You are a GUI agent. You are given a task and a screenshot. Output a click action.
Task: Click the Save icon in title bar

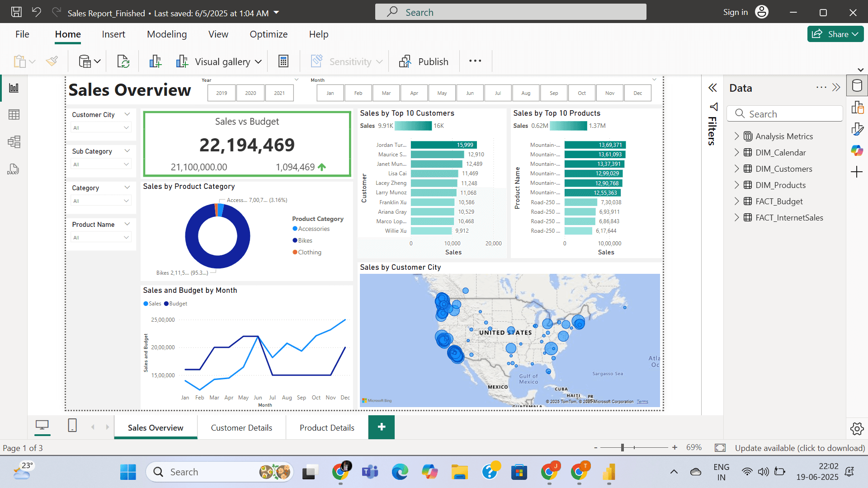point(16,12)
